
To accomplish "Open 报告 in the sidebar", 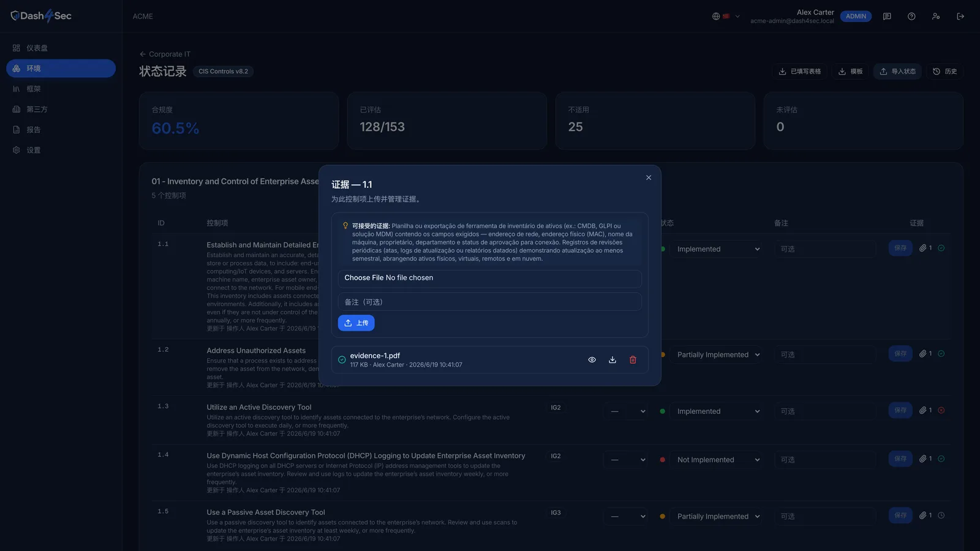I will 61,130.
